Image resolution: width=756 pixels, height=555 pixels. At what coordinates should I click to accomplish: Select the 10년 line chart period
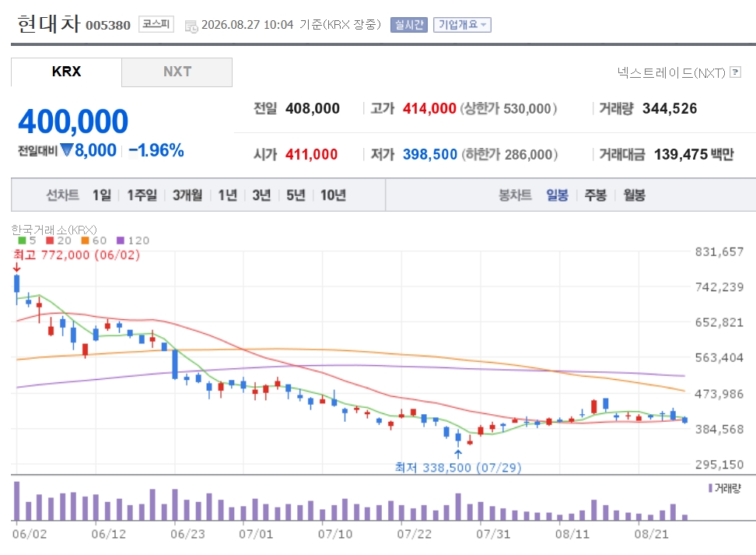click(333, 195)
